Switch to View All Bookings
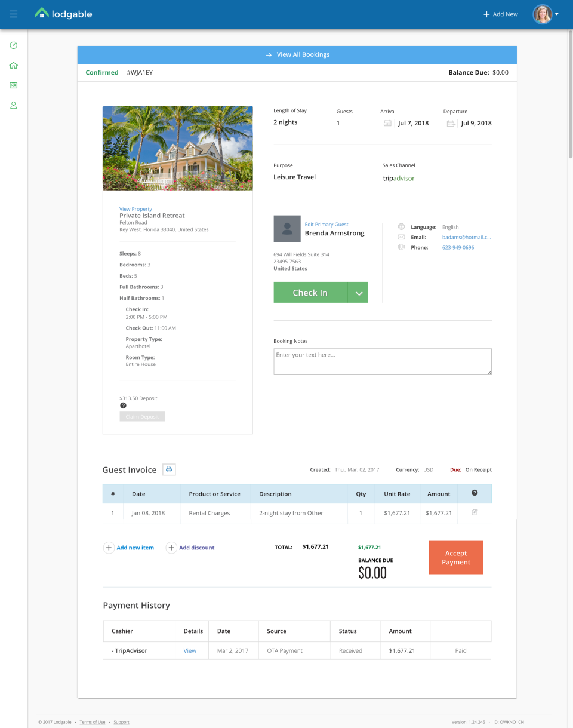The width and height of the screenshot is (573, 728). (x=297, y=54)
